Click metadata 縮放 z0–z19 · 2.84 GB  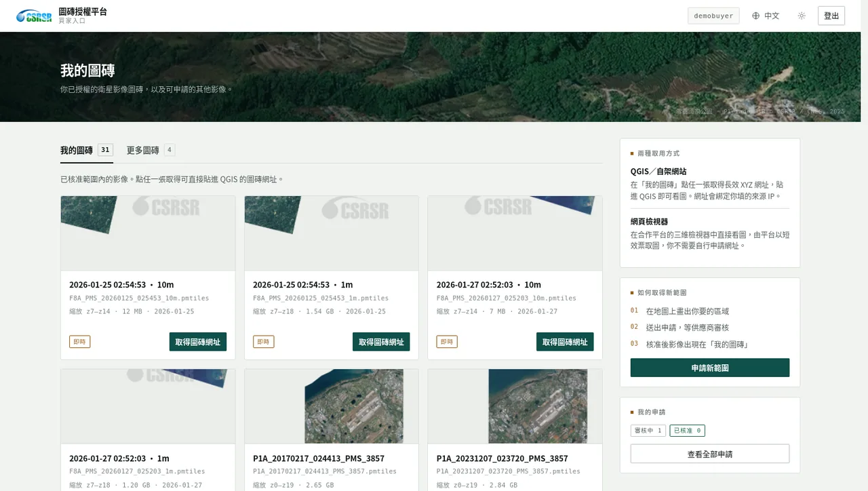(x=477, y=485)
